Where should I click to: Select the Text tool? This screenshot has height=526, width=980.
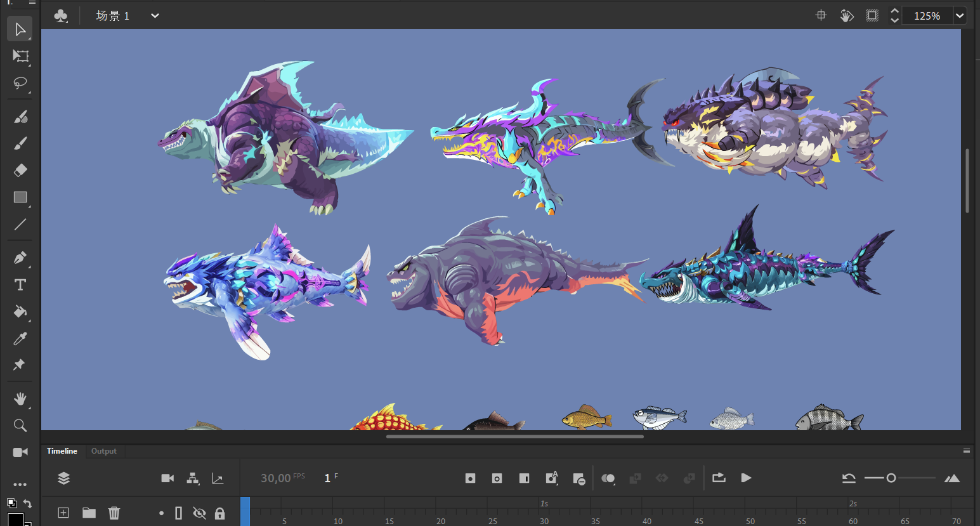(x=20, y=285)
